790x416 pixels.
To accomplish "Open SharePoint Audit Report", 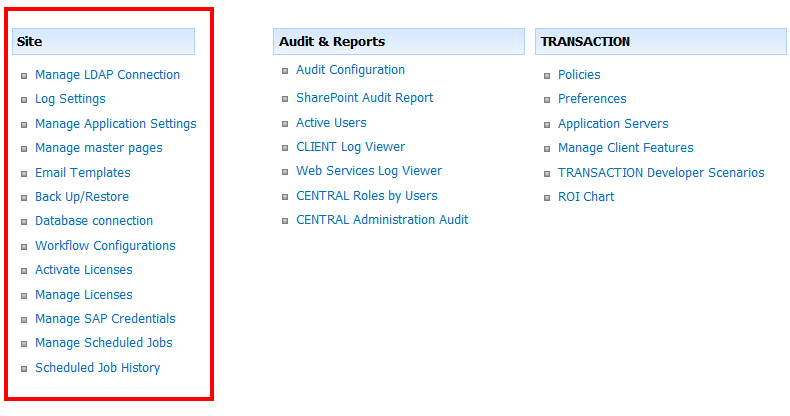I will pyautogui.click(x=364, y=98).
